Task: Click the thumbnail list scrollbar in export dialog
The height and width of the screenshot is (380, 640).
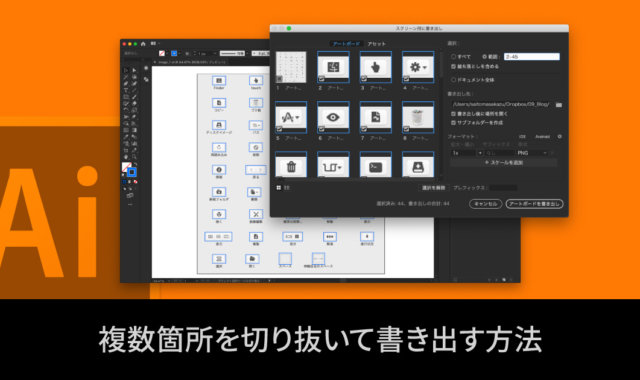Action: point(441,65)
